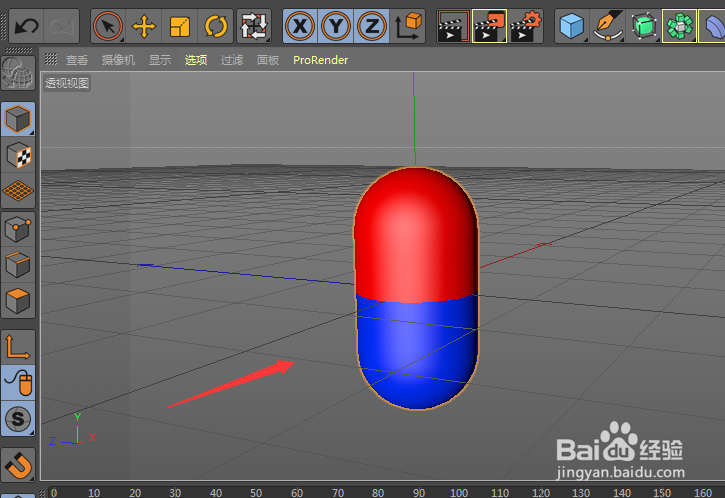Click the globe layout icon
This screenshot has height=498, width=725.
pos(18,73)
